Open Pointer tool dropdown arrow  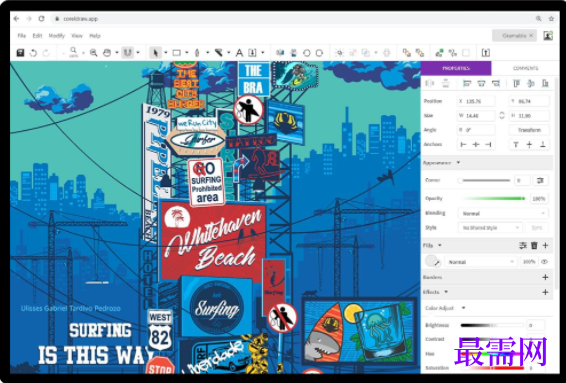coord(166,53)
